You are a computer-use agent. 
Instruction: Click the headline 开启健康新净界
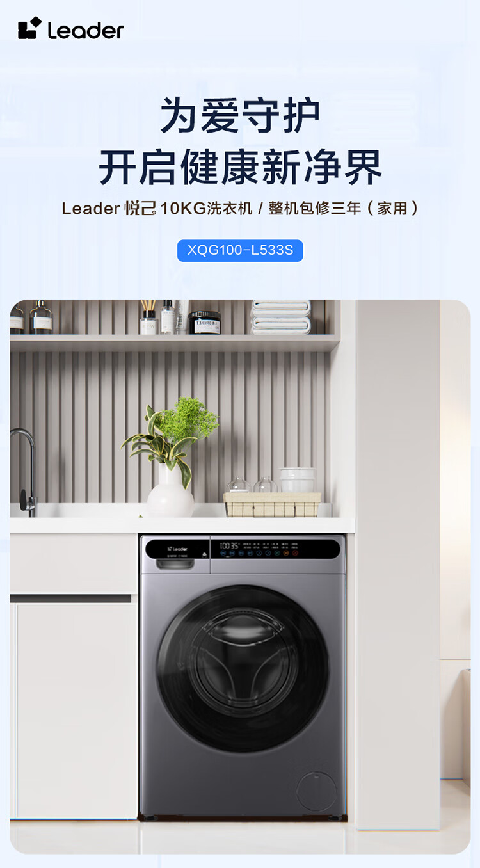(240, 168)
